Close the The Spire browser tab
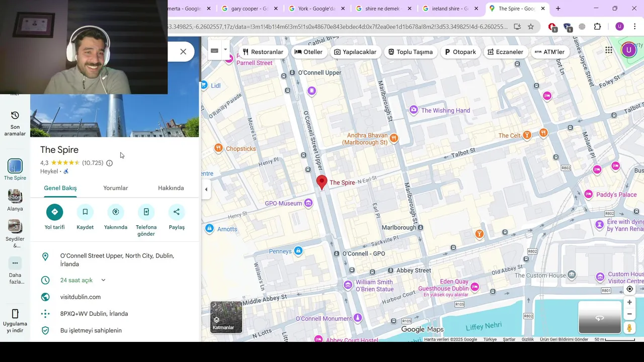This screenshot has height=362, width=644. click(543, 9)
